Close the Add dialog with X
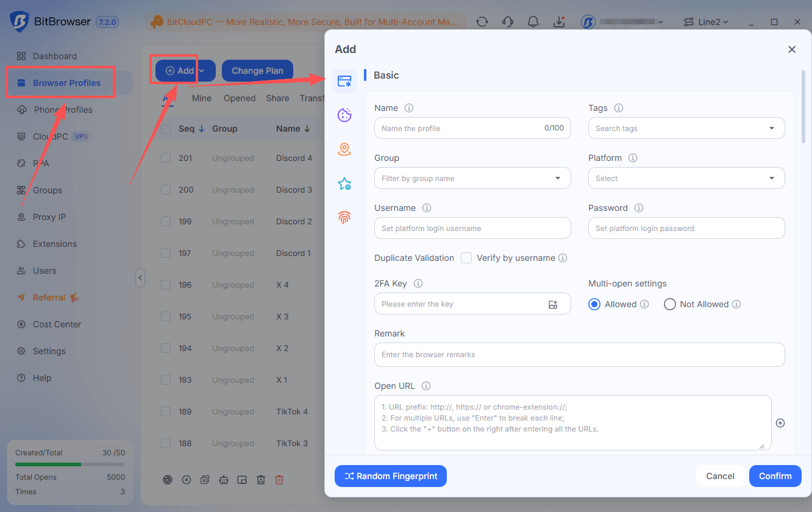This screenshot has width=812, height=512. tap(792, 49)
